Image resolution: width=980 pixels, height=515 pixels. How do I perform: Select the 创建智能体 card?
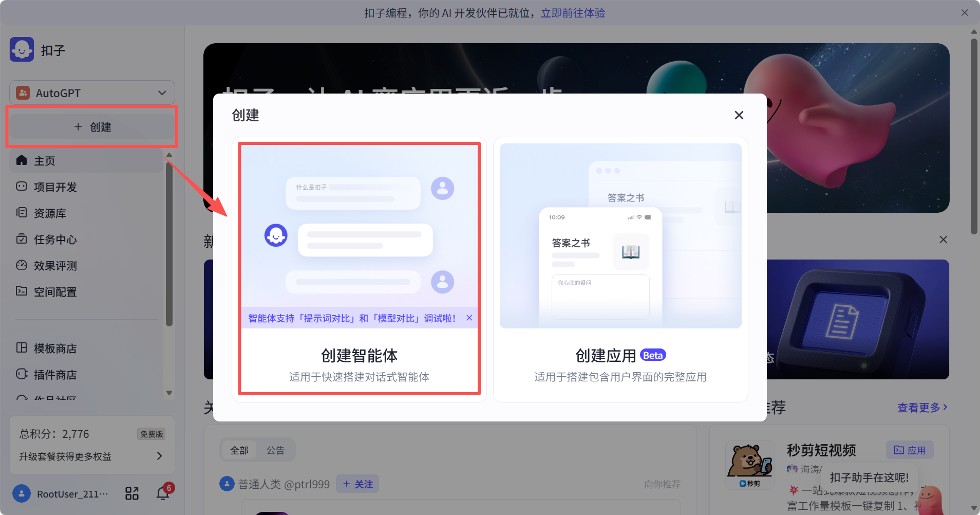pyautogui.click(x=359, y=269)
